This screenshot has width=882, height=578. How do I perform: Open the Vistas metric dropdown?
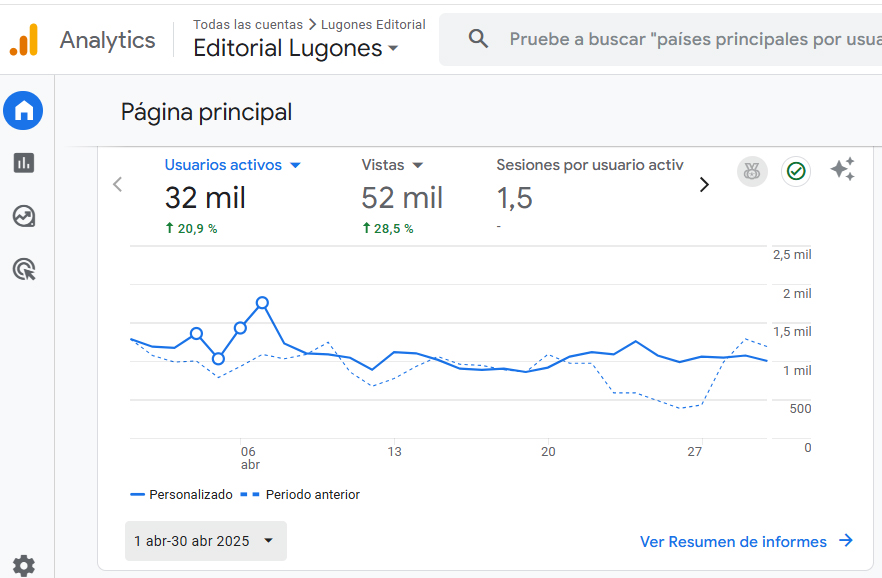[x=392, y=165]
